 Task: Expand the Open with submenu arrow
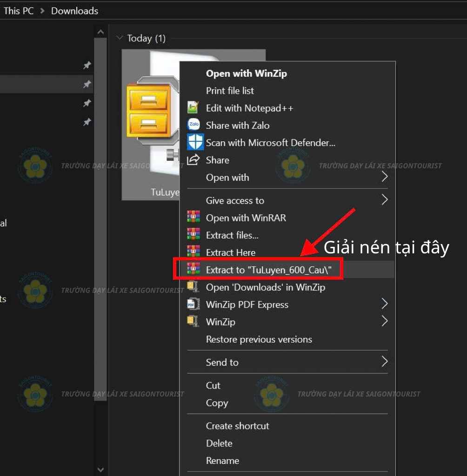384,177
